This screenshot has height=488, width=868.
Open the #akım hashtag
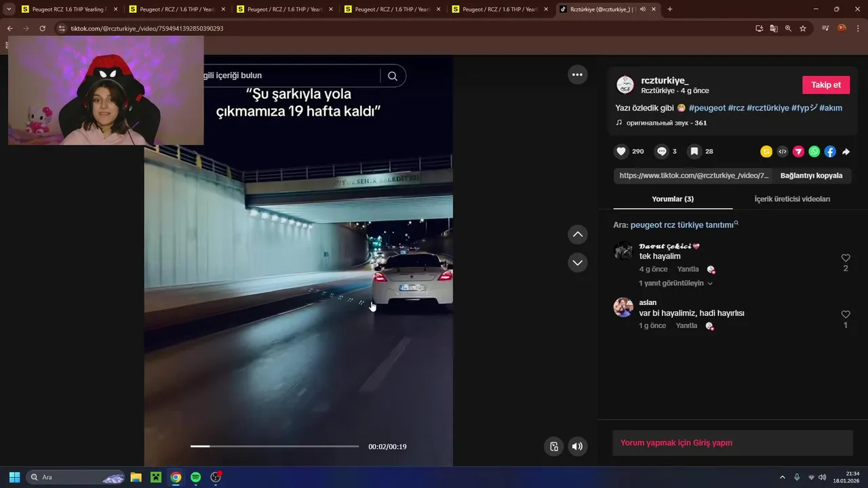click(x=831, y=108)
